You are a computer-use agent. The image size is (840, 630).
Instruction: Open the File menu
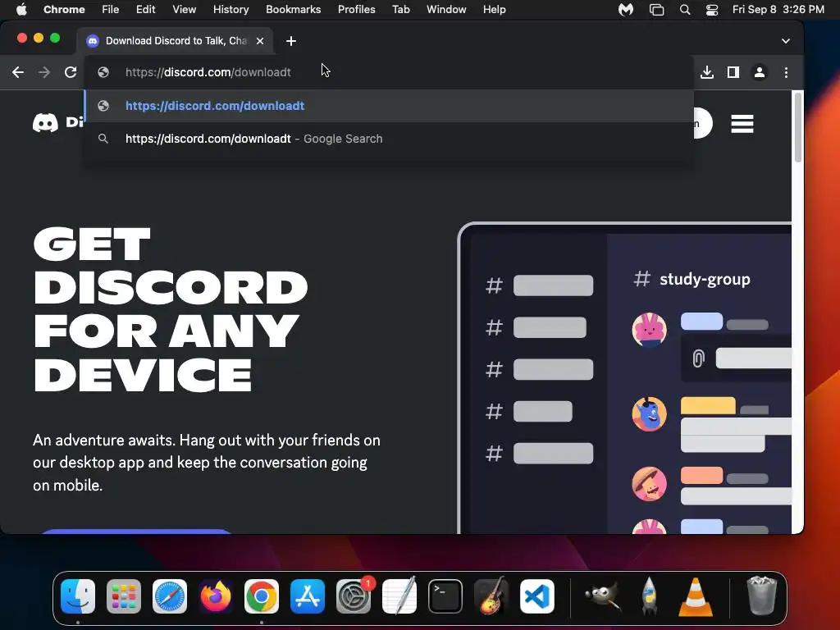click(111, 10)
